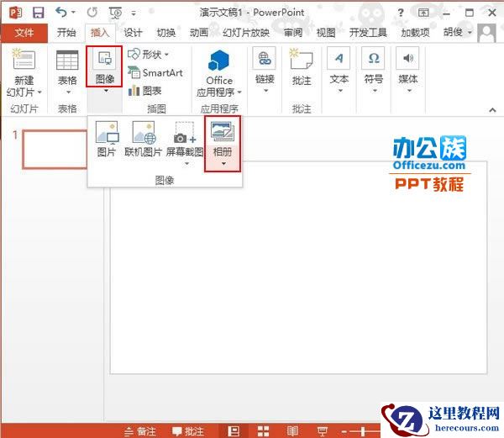Switch to the 开始 ribbon tab
This screenshot has width=504, height=438.
point(66,33)
